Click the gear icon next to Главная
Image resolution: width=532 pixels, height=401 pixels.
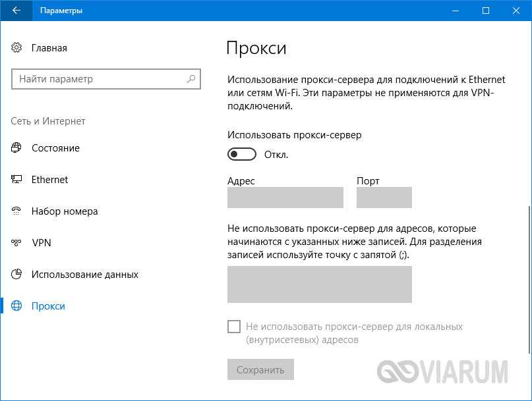16,47
